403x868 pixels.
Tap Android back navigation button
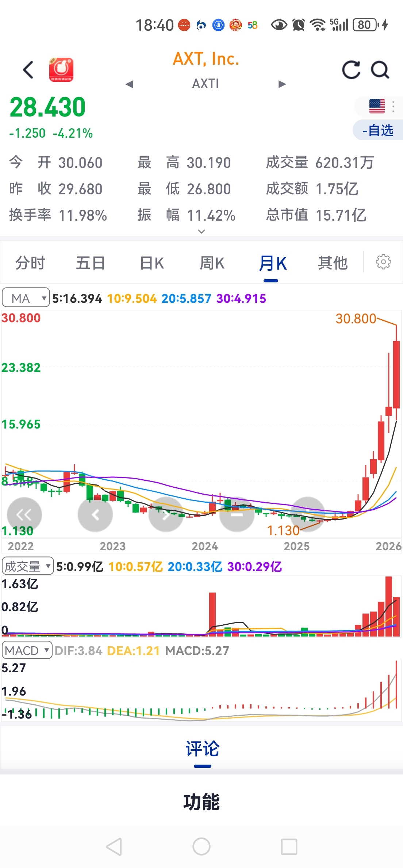click(x=114, y=846)
